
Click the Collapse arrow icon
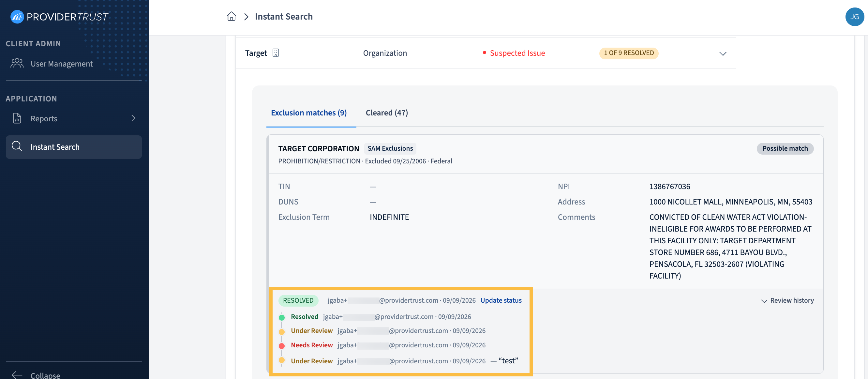tap(17, 375)
